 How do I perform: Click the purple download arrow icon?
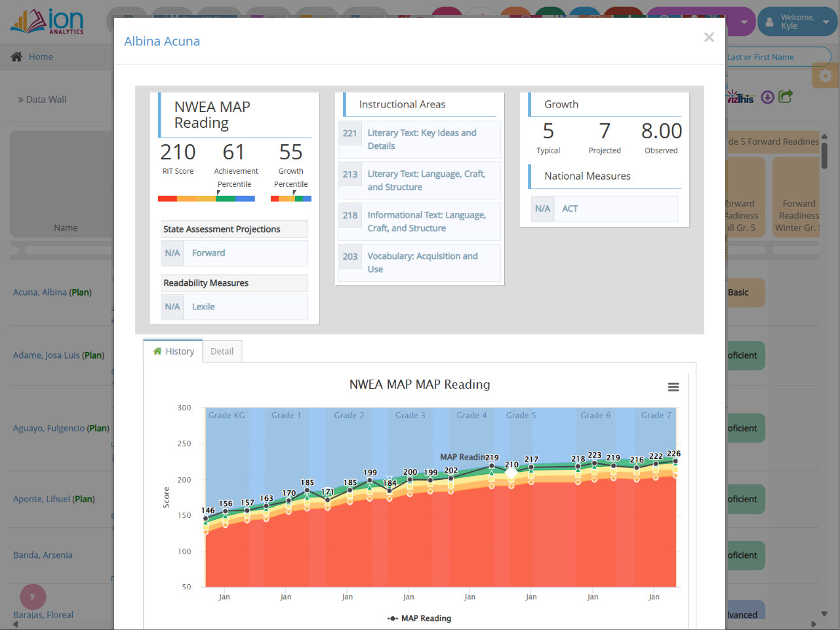[767, 97]
